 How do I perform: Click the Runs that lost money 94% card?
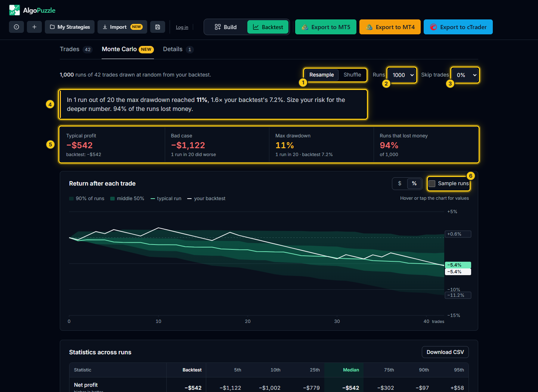426,145
